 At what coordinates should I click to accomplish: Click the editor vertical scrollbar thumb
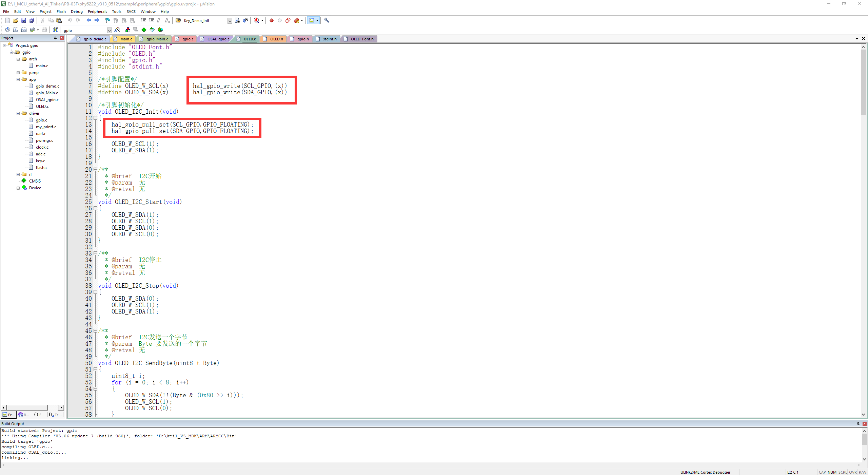[863, 82]
